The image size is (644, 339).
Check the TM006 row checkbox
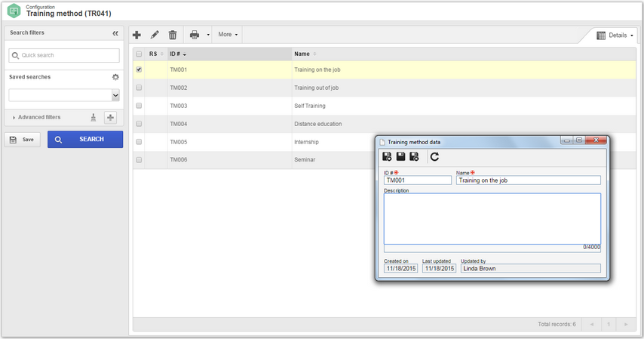(139, 159)
